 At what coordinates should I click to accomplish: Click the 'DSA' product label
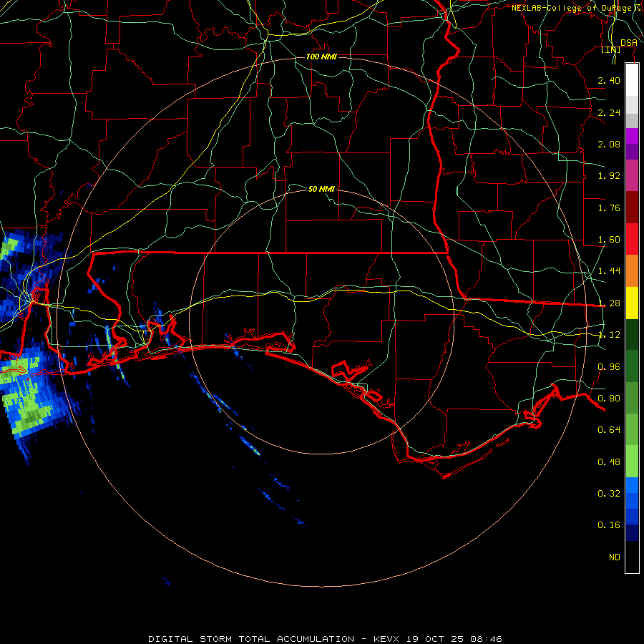coord(629,42)
